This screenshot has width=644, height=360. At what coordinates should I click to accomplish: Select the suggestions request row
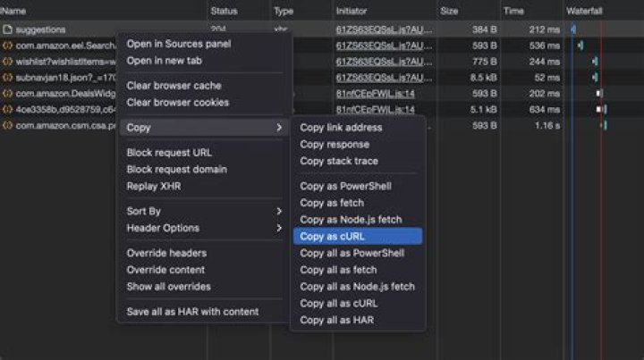pos(322,29)
